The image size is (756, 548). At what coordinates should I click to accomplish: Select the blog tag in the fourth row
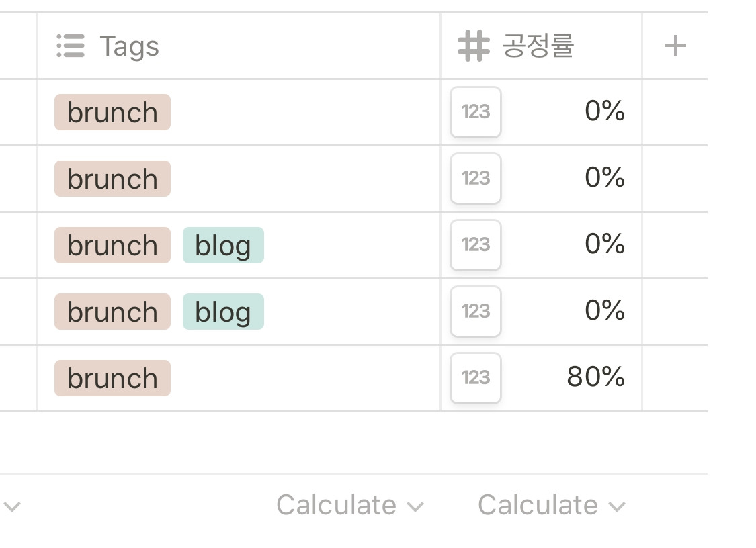point(223,312)
